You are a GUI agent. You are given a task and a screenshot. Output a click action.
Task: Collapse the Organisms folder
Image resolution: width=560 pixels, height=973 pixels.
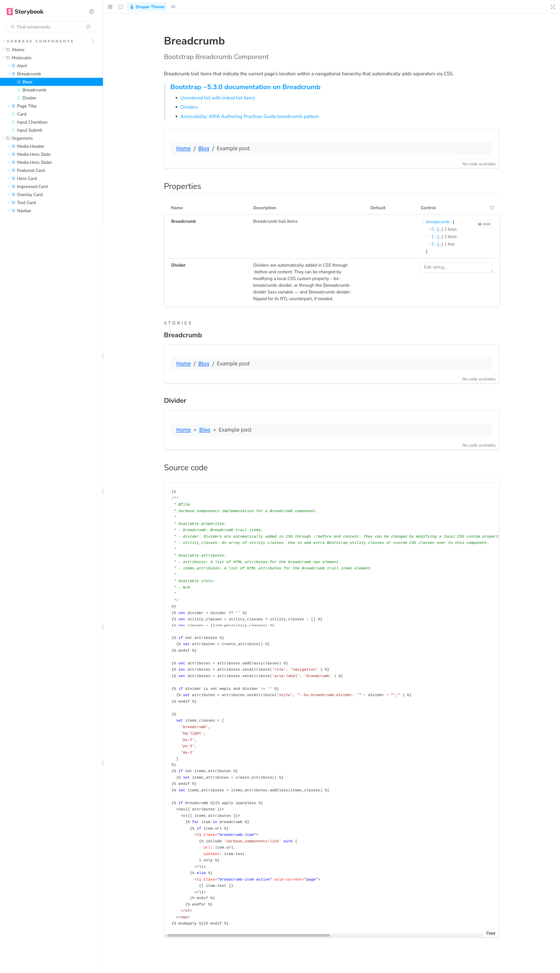click(x=22, y=138)
